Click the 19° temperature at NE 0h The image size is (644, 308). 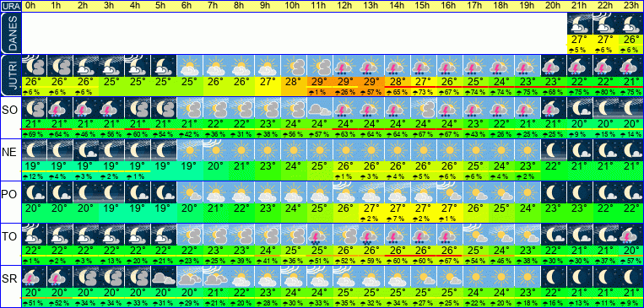point(33,166)
